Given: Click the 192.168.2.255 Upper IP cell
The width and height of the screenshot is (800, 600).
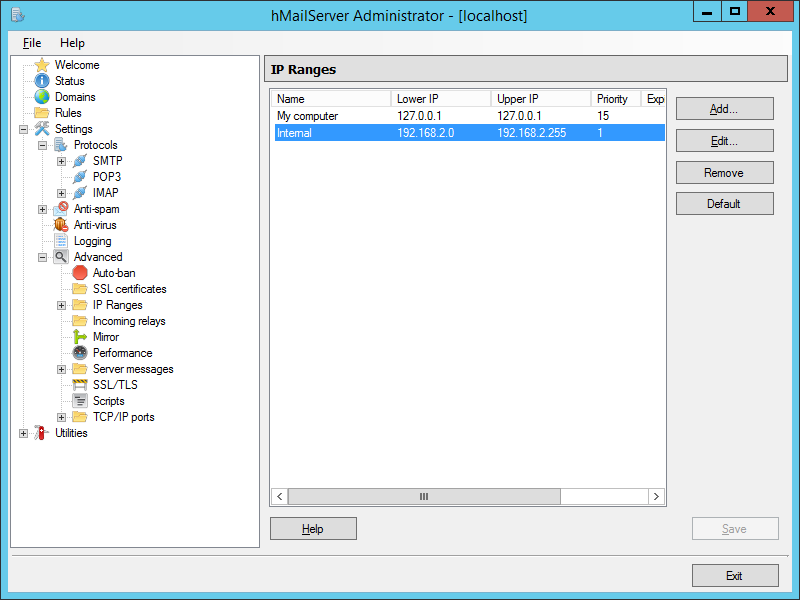Looking at the screenshot, I should click(x=532, y=133).
